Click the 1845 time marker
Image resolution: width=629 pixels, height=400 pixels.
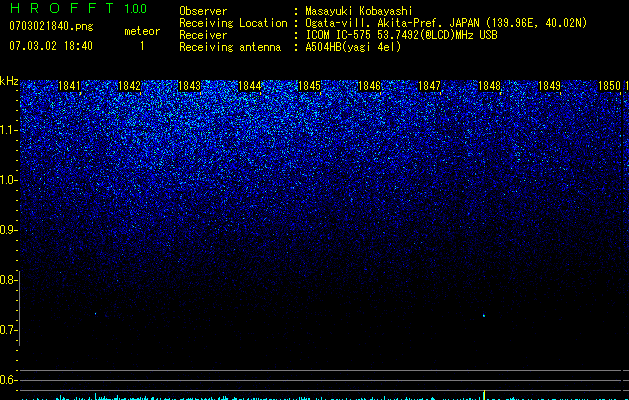point(310,86)
